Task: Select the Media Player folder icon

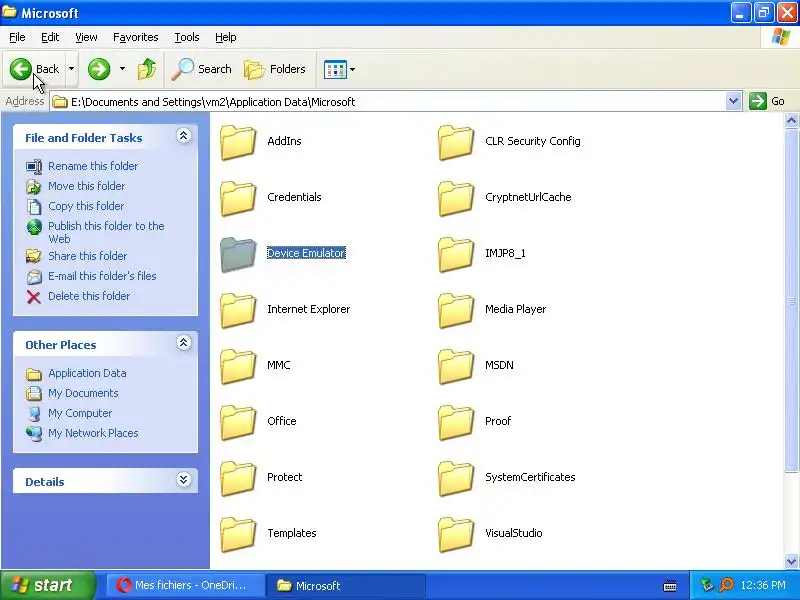Action: click(456, 311)
